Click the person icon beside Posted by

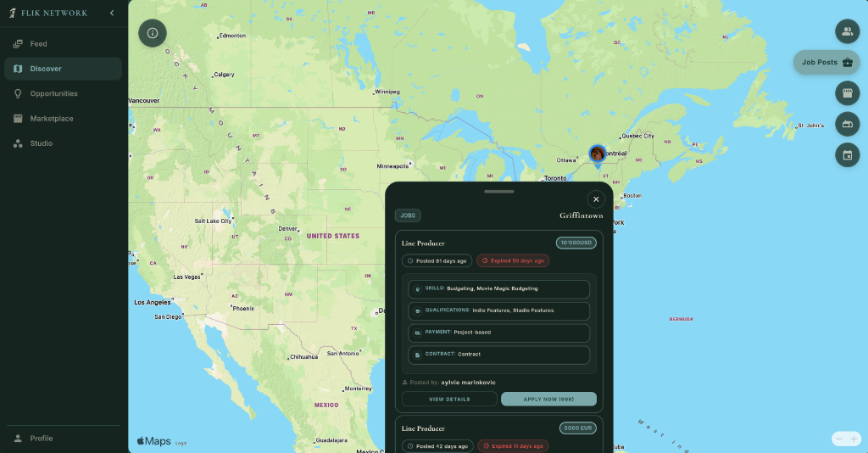pyautogui.click(x=404, y=382)
